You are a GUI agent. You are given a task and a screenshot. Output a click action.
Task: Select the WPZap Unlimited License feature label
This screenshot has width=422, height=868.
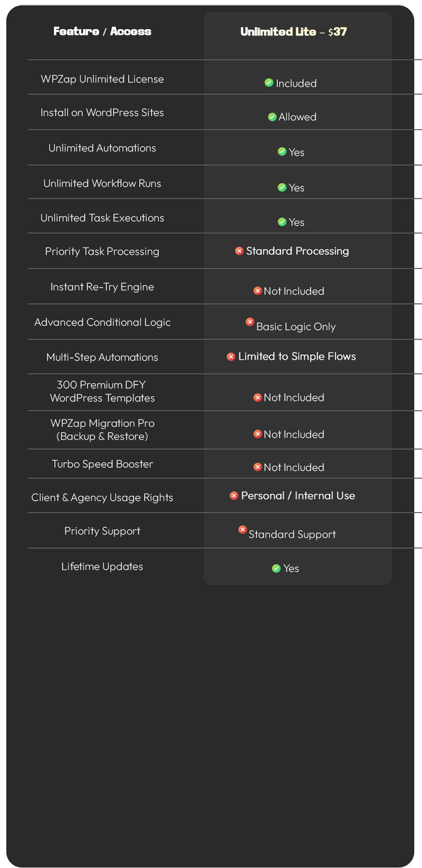click(102, 79)
